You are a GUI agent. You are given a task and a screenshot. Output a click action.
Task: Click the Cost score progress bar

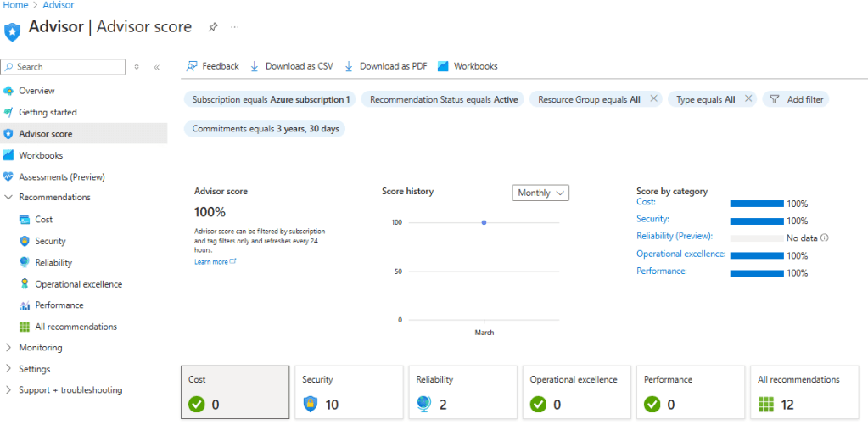click(x=756, y=204)
